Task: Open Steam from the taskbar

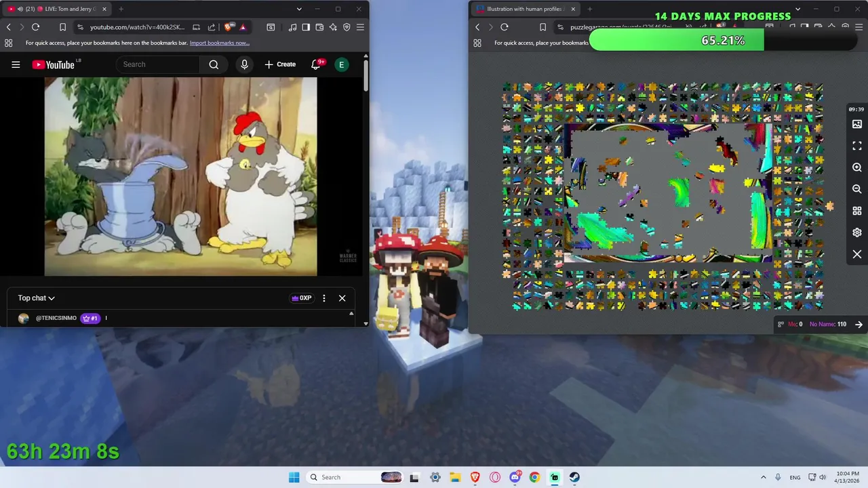Action: click(x=574, y=477)
